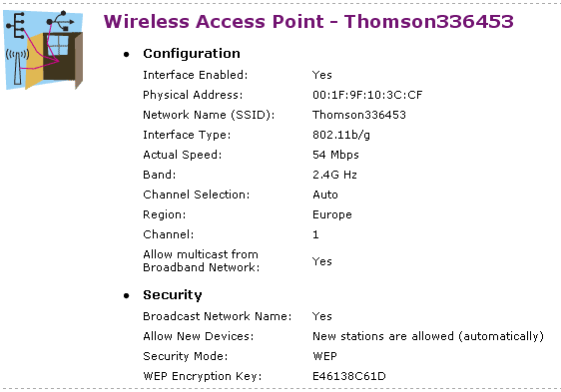
Task: Click the Ethernet network symbol in the illustration
Action: coord(16,25)
